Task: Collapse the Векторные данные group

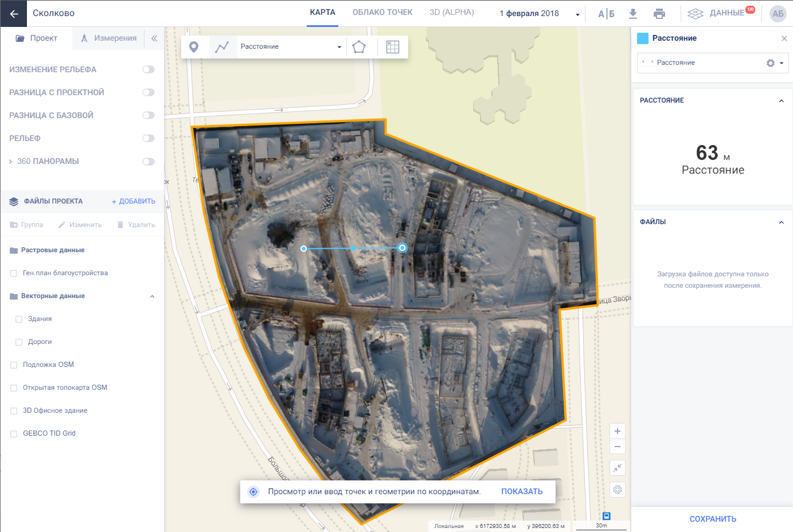Action: [x=152, y=296]
